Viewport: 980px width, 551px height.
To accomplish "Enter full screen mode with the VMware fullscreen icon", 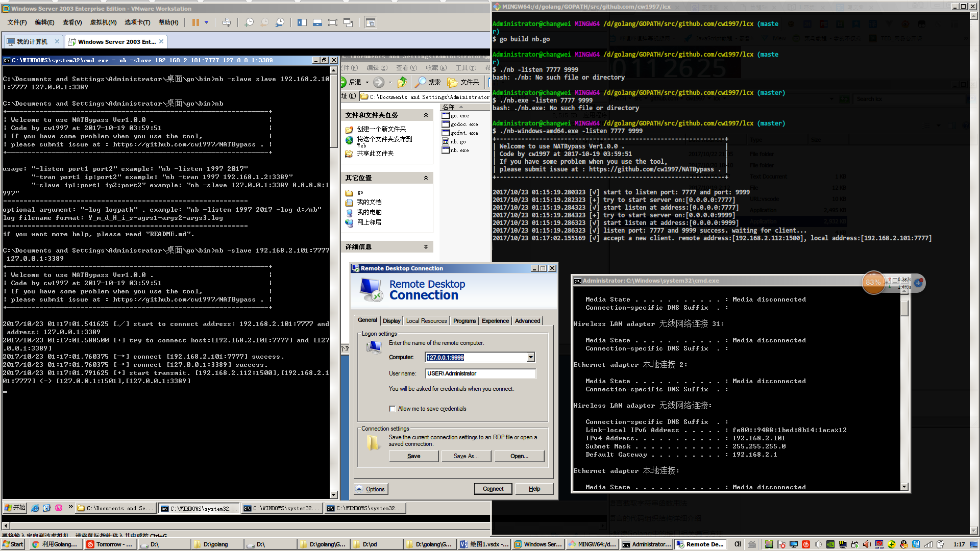I will [x=333, y=22].
